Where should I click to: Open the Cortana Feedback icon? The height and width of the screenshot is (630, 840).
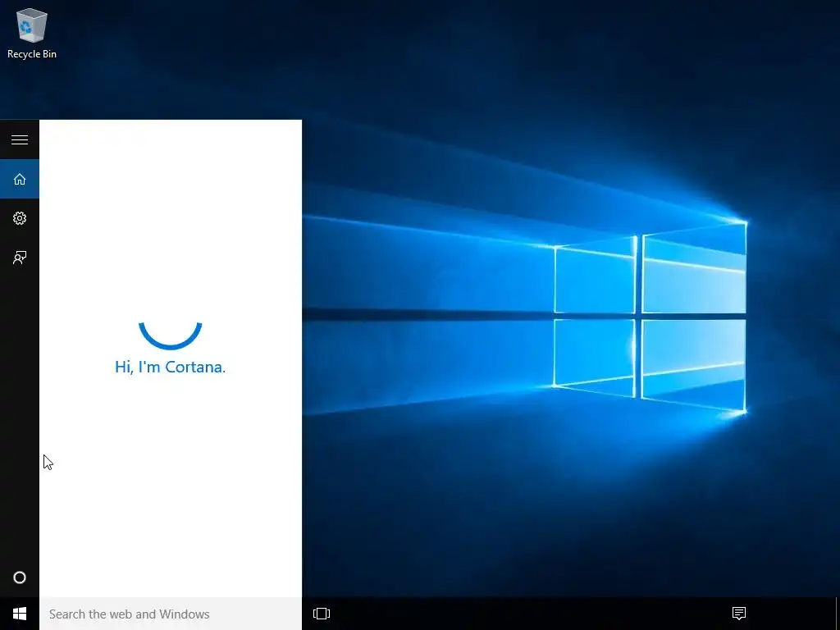coord(20,258)
